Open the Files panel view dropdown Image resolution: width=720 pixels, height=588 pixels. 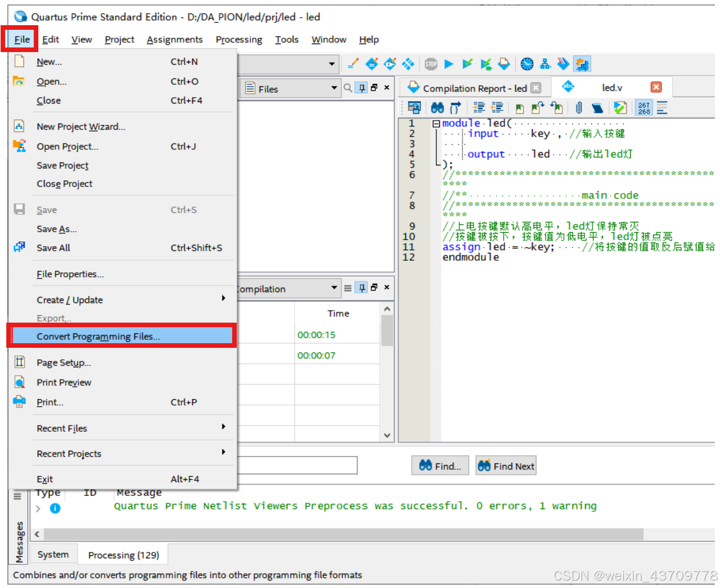coord(334,88)
